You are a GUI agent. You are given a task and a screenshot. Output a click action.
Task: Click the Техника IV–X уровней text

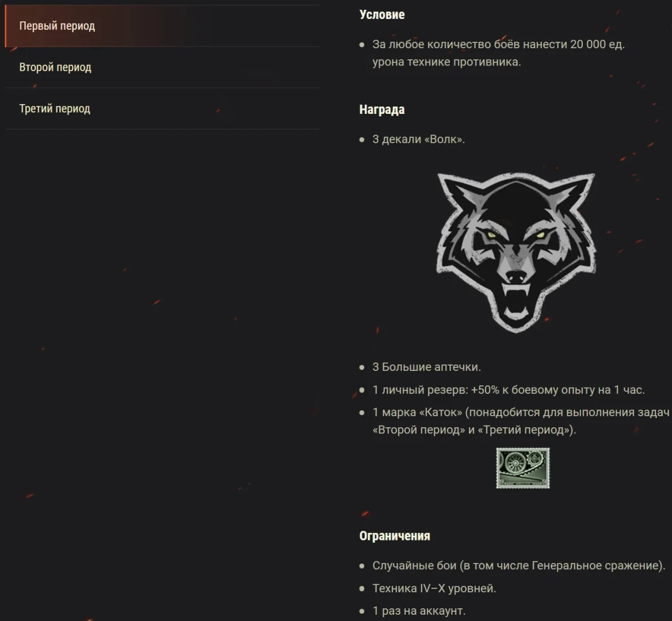coord(434,588)
